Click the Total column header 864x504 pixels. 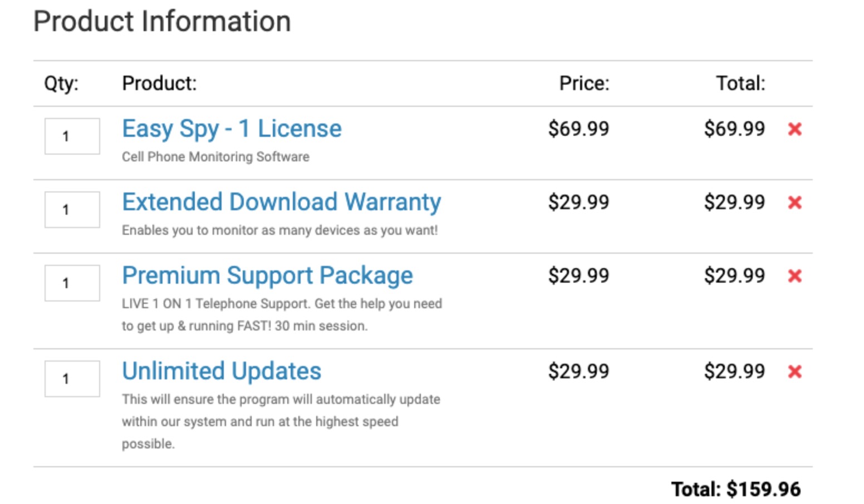point(740,83)
